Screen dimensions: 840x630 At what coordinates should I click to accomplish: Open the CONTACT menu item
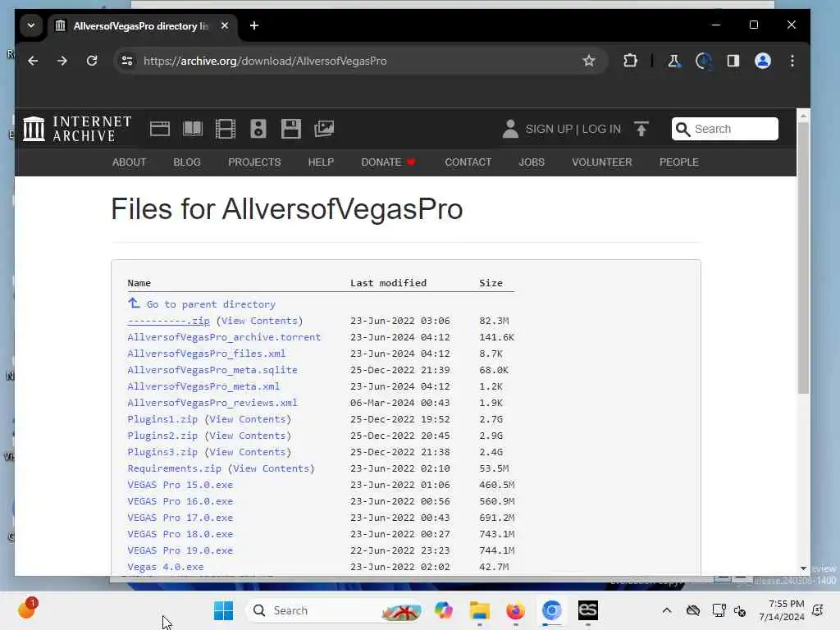pos(468,162)
